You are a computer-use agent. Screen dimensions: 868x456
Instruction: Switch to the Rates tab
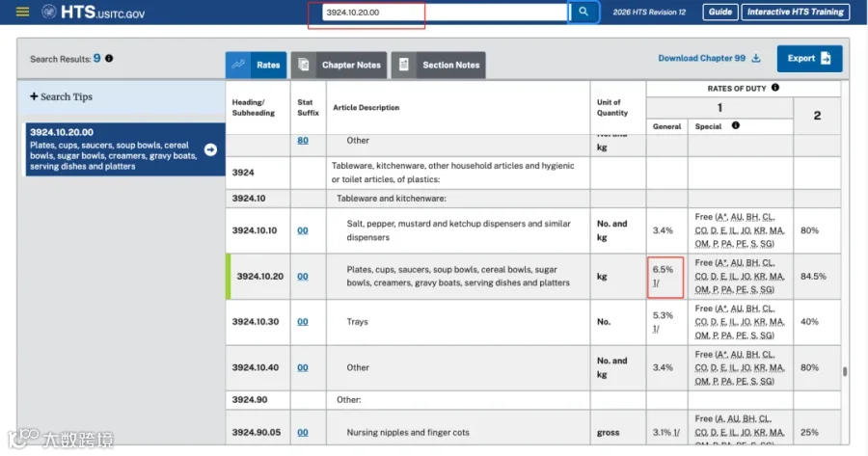pyautogui.click(x=257, y=65)
